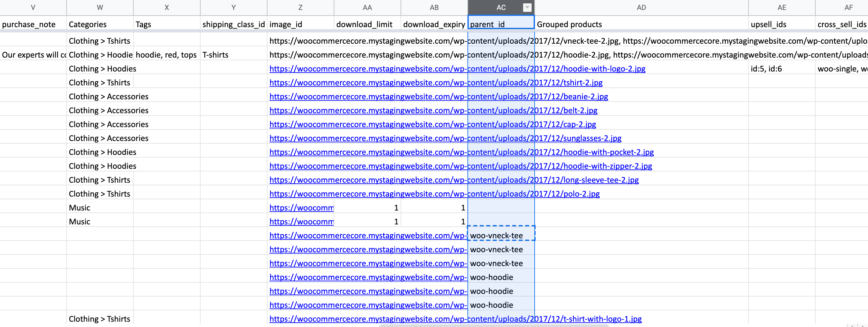Select column W header

(x=100, y=7)
